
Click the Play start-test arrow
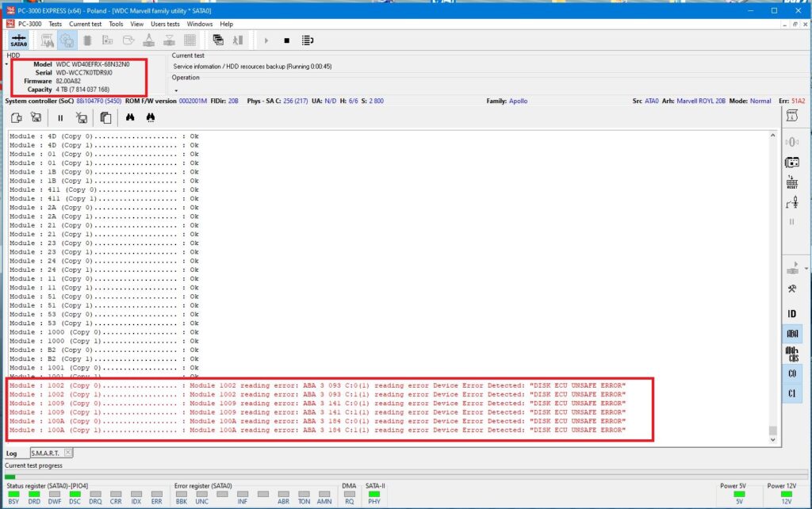[x=266, y=40]
